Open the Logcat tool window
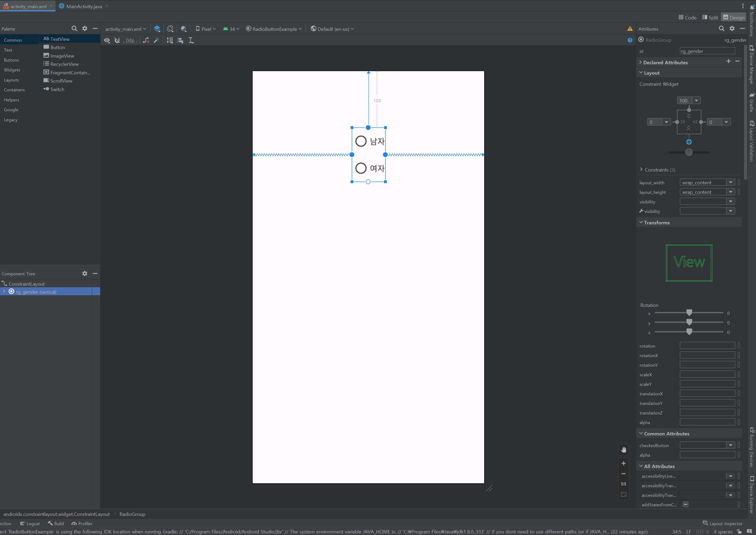Screen dimensions: 756x535 tap(30, 524)
